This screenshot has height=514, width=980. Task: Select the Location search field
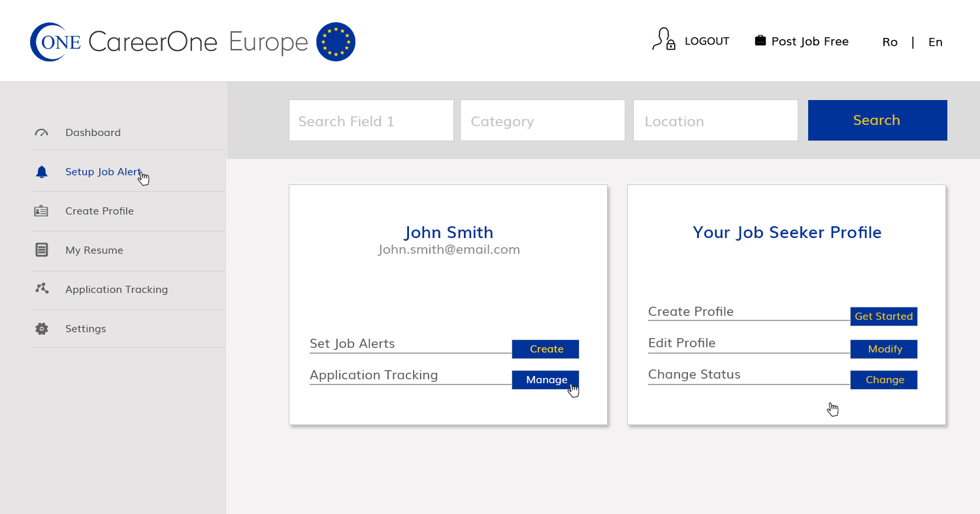[715, 120]
